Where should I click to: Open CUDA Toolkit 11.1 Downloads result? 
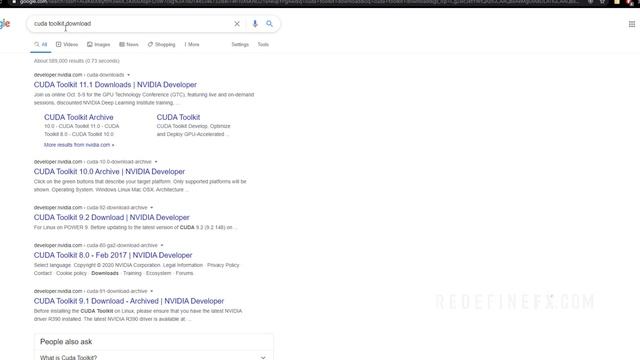point(115,85)
